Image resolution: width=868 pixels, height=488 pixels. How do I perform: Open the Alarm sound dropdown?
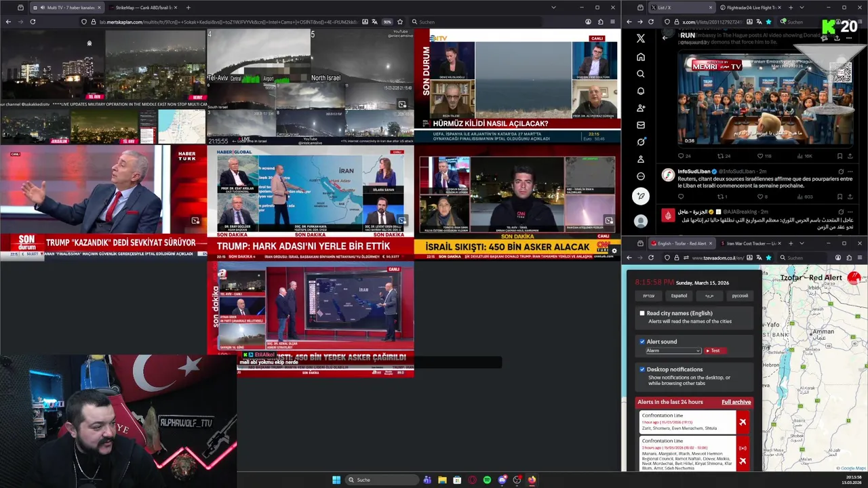click(673, 350)
